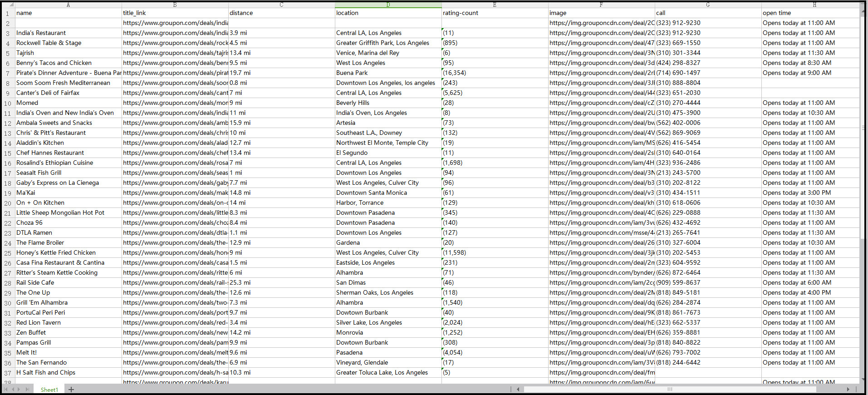Select the row 25 header
This screenshot has width=868, height=395.
tap(8, 253)
